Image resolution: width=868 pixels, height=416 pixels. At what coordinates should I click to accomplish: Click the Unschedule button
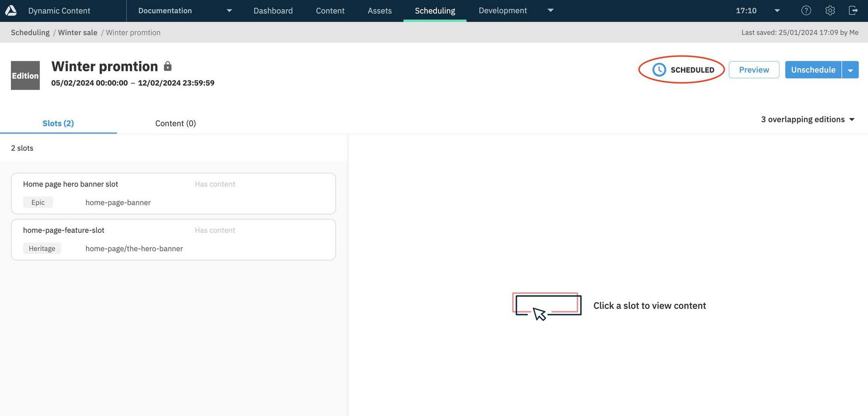coord(813,70)
